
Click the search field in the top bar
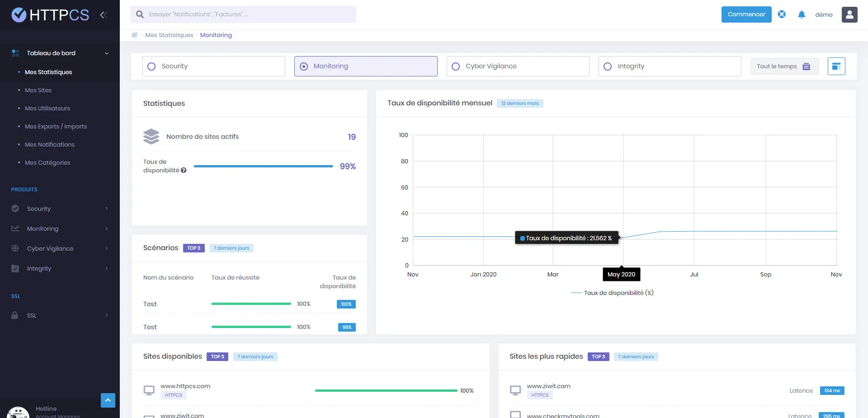click(243, 14)
